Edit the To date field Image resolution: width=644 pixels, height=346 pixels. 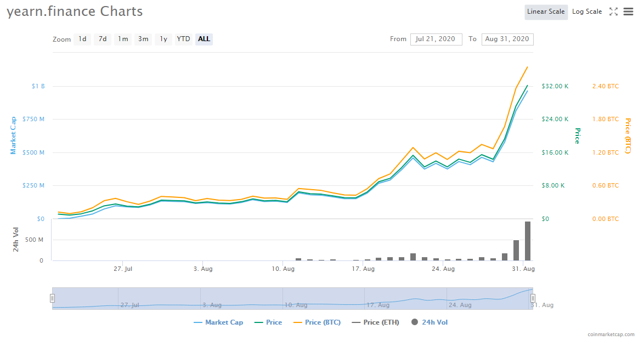[x=507, y=39]
